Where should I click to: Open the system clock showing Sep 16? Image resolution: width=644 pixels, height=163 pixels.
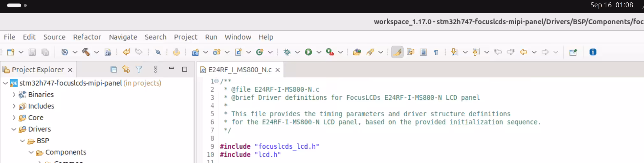click(x=611, y=5)
